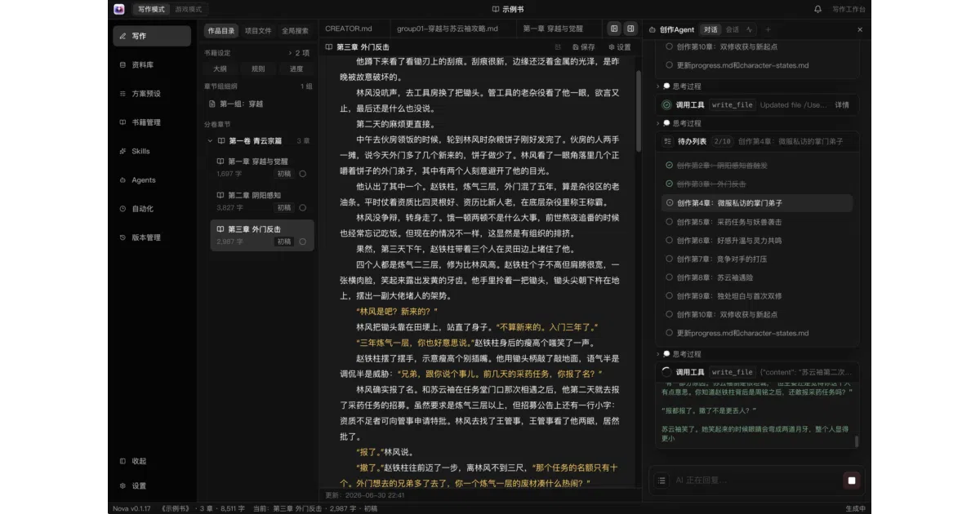Image resolution: width=980 pixels, height=514 pixels.
Task: Add a new Agent conversation with plus icon
Action: (x=767, y=29)
